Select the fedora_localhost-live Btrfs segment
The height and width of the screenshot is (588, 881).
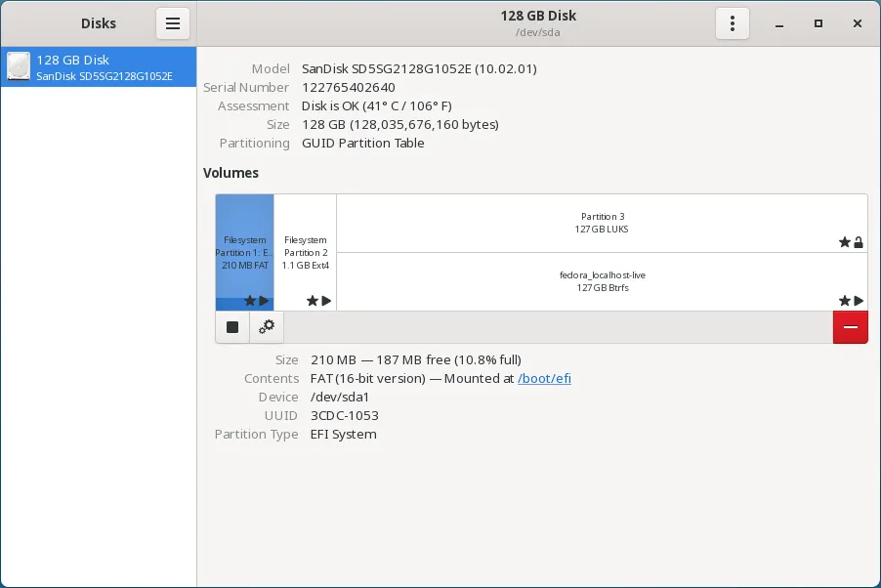(601, 280)
